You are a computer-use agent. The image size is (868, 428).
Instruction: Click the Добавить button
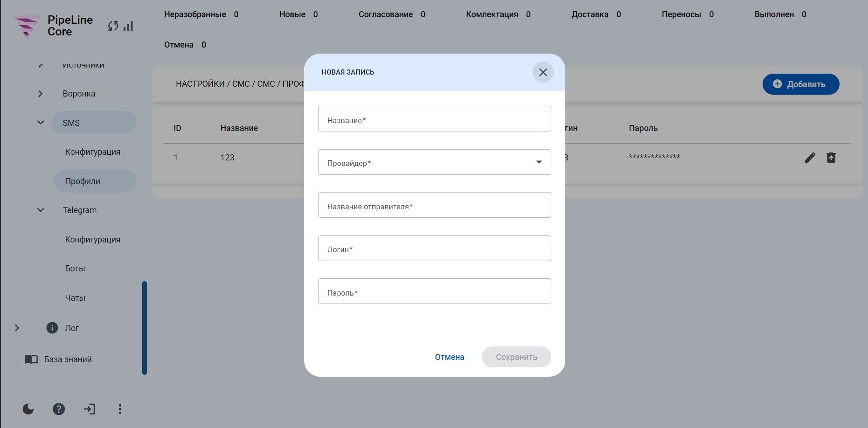801,84
